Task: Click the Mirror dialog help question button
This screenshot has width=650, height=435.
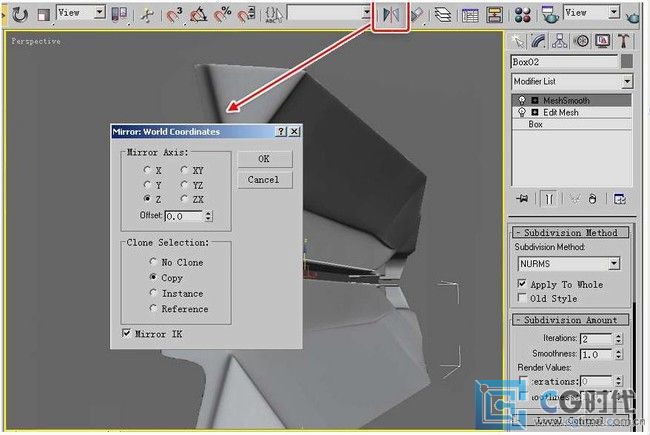Action: point(281,131)
